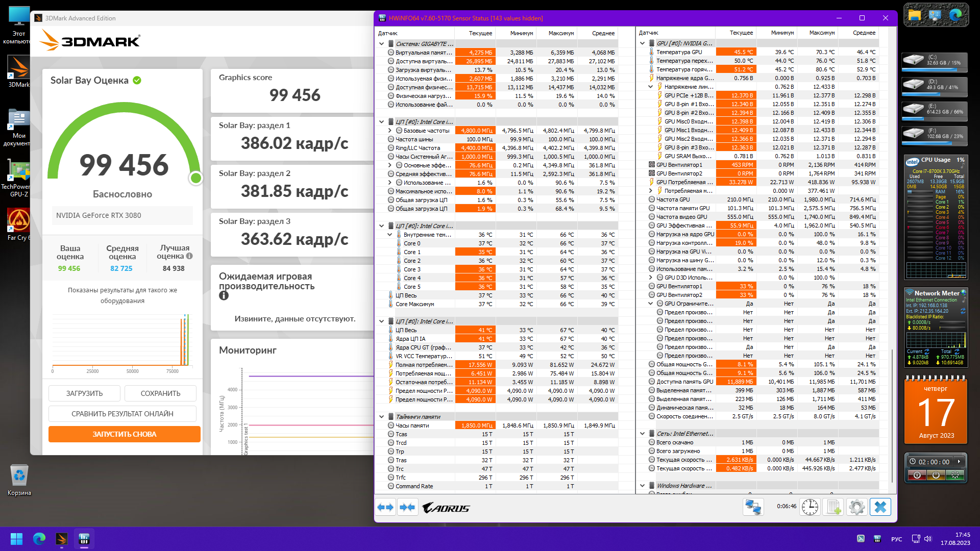
Task: Click info icon next to Лучшая оценка
Action: click(x=189, y=256)
